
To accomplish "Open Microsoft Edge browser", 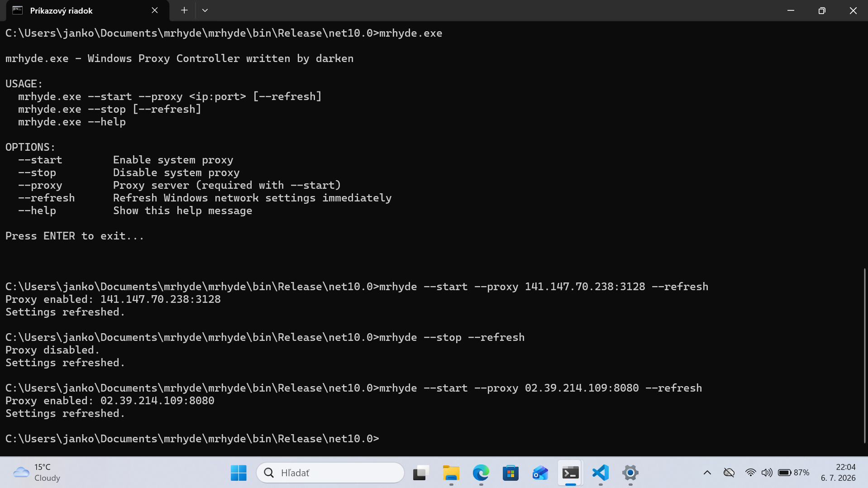I will pos(481,473).
